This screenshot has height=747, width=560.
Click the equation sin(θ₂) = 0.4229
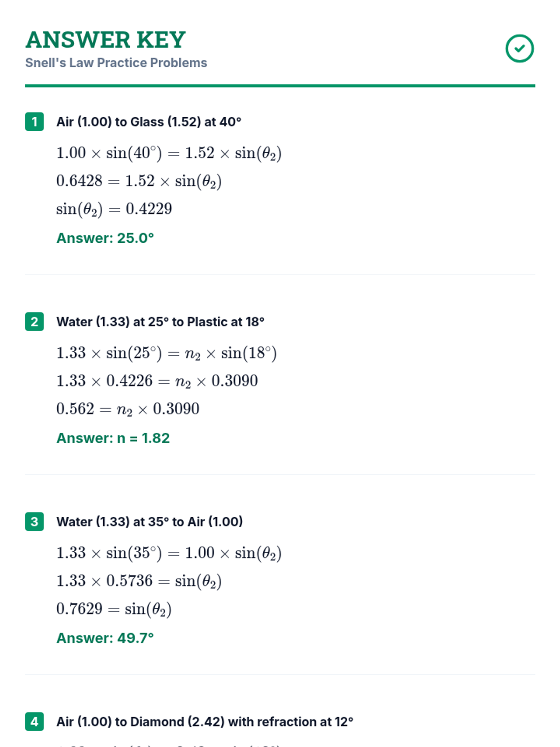(x=114, y=209)
